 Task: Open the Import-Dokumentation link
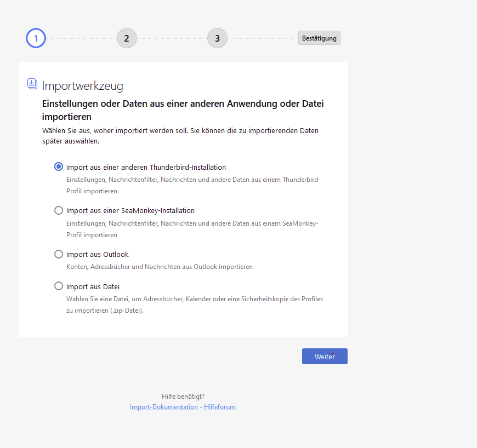tap(164, 407)
